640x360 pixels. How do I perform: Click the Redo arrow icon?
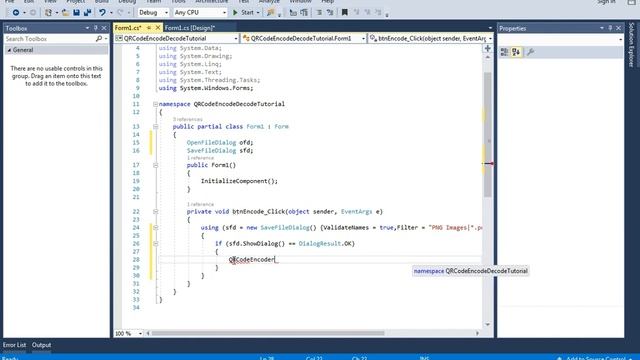(x=120, y=13)
